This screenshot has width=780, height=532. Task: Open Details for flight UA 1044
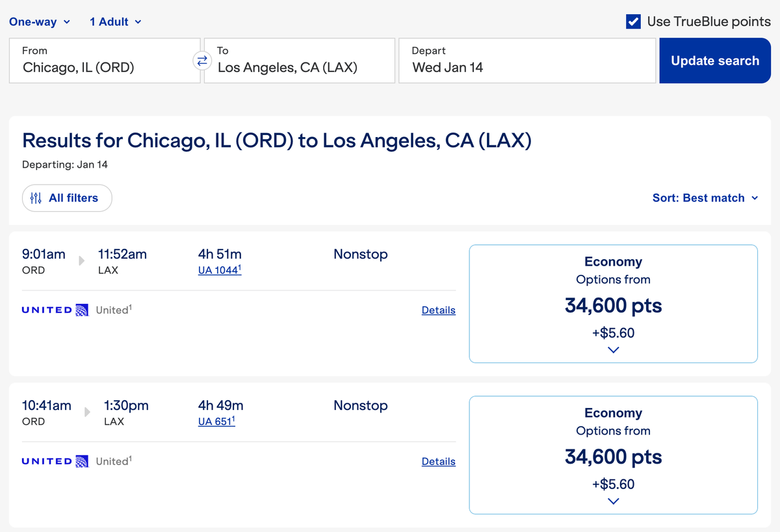point(438,310)
